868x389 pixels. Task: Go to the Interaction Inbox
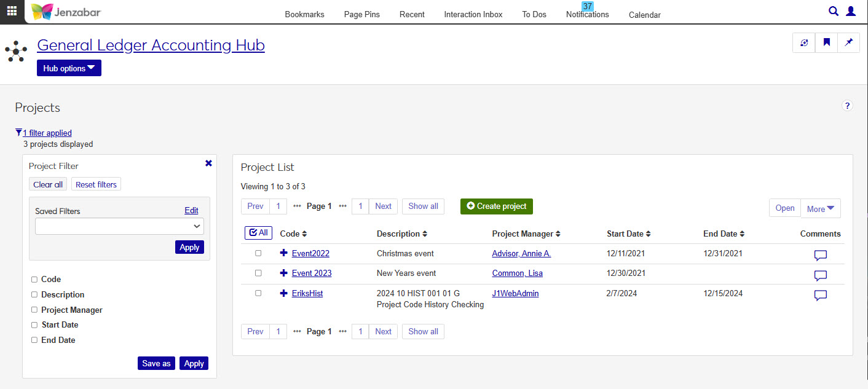tap(473, 14)
